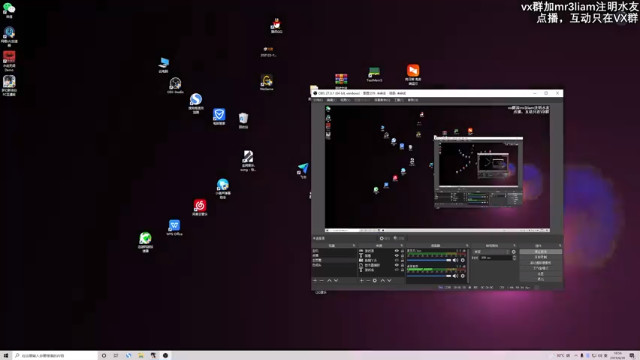The image size is (640, 360).
Task: Select the WinRAR books desktop icon
Action: pos(341,80)
